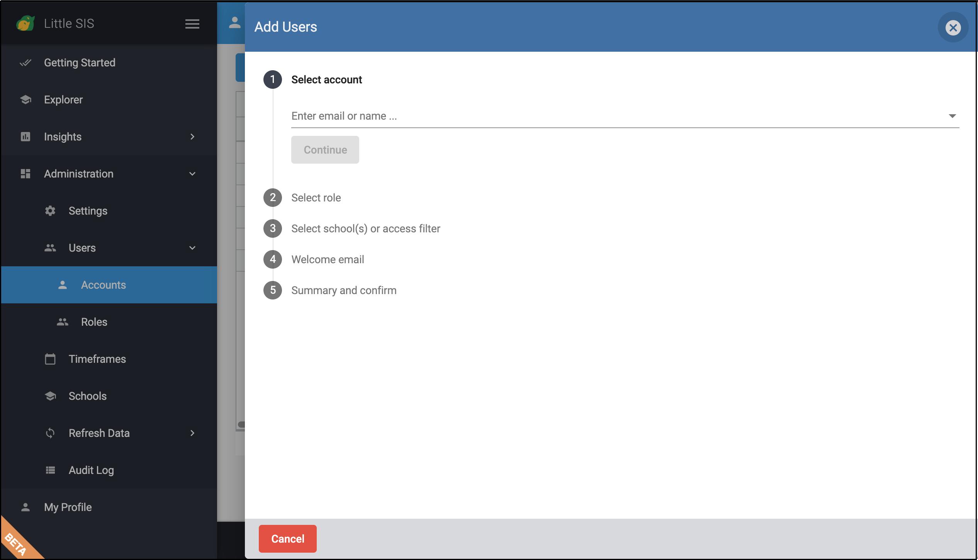Close the Add Users dialog

pyautogui.click(x=953, y=28)
